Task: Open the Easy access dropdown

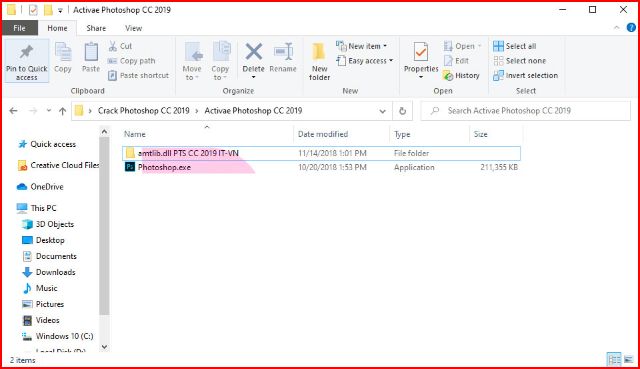Action: coord(364,61)
